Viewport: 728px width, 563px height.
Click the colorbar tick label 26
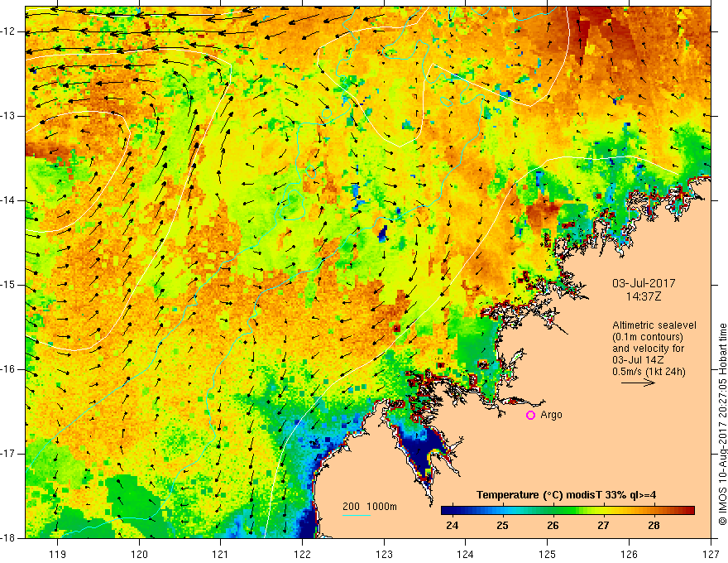click(553, 526)
